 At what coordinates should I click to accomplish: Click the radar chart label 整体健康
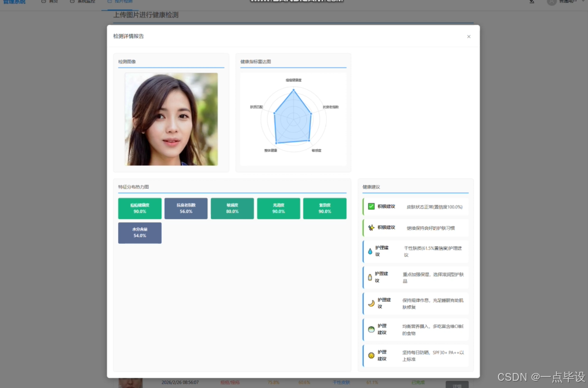(271, 150)
